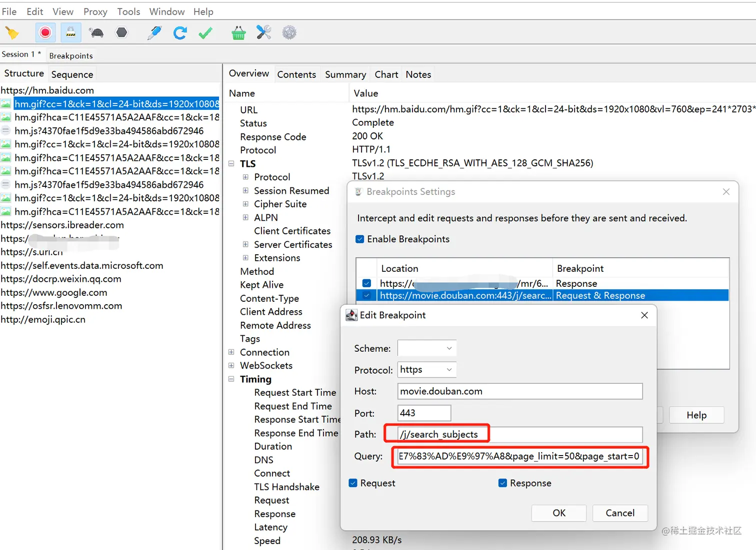This screenshot has height=550, width=756.
Task: Switch to the Breakpoints tab
Action: click(x=71, y=55)
